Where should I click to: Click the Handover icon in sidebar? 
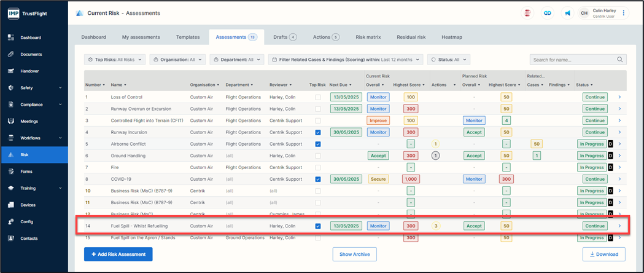coord(11,71)
